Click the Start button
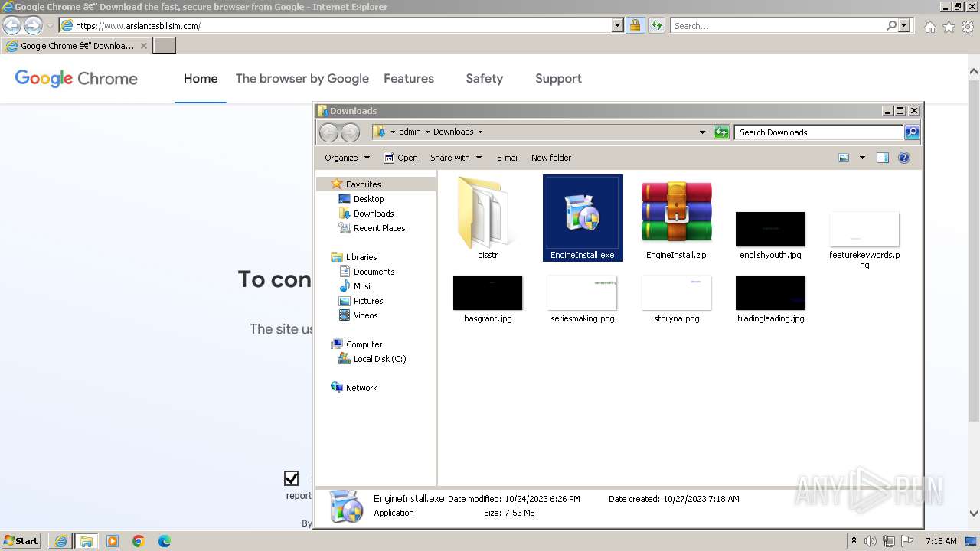The height and width of the screenshot is (551, 980). (x=21, y=541)
